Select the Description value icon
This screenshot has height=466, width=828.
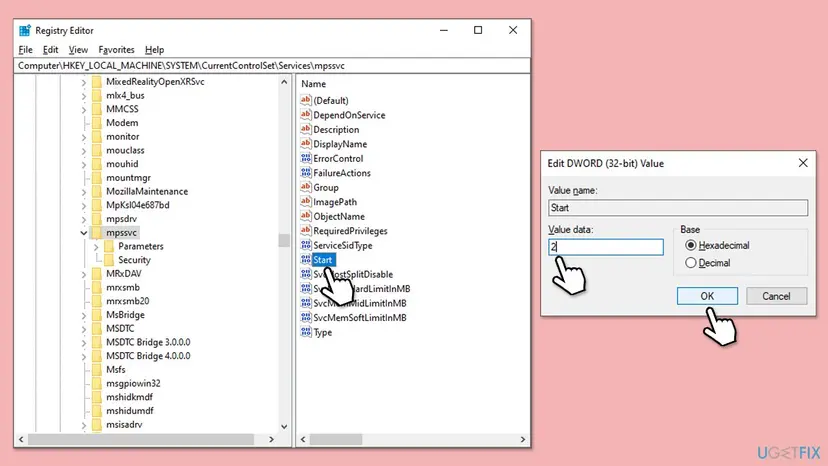306,129
